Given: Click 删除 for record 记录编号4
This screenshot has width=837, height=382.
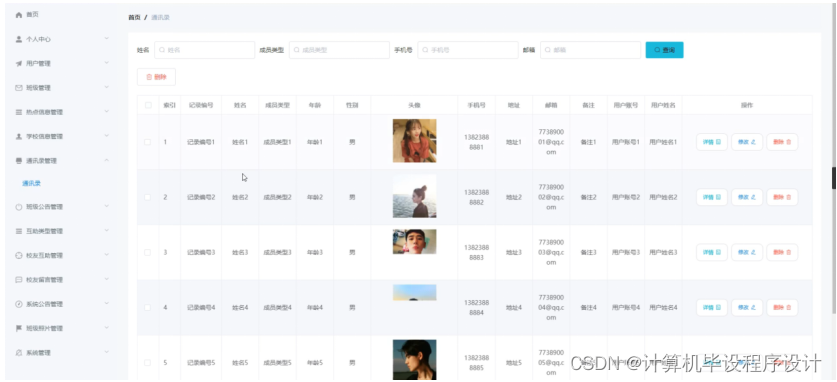Looking at the screenshot, I should 782,307.
